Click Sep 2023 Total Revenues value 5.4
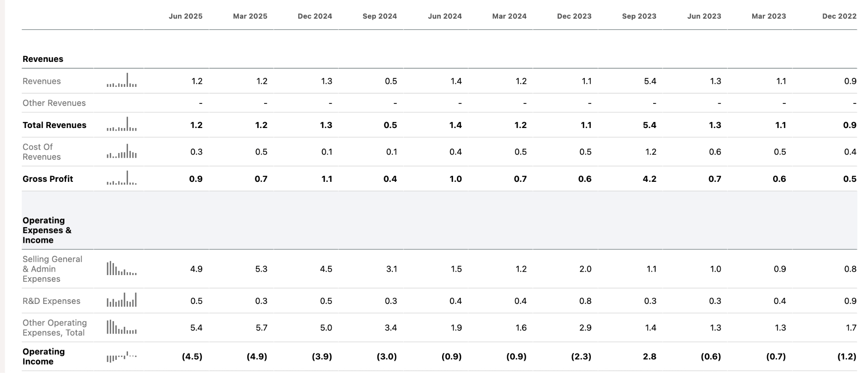This screenshot has height=373, width=868. 649,125
